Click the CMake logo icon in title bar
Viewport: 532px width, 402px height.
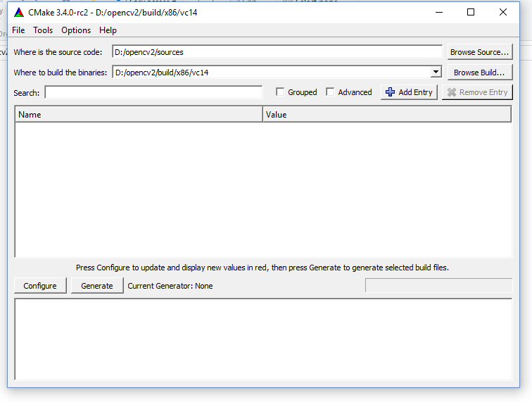point(19,13)
